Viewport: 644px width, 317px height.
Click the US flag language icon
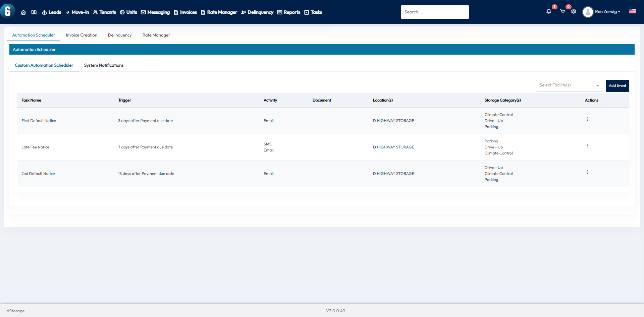tap(632, 11)
